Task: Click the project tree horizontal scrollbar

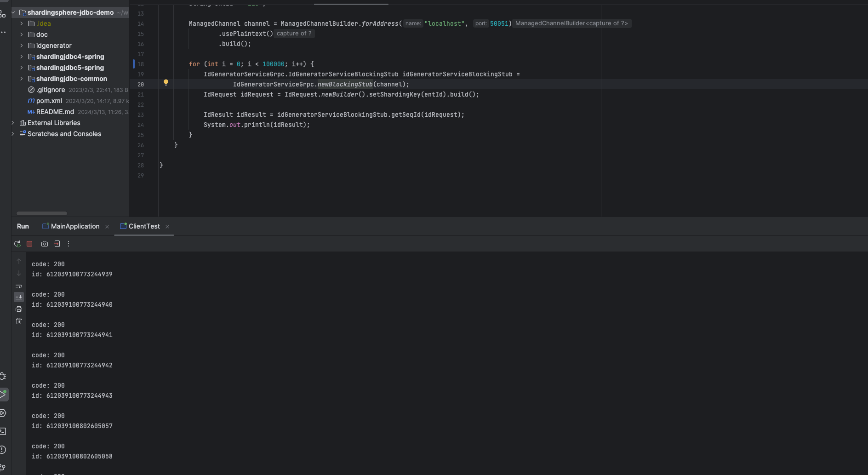Action: pos(42,213)
